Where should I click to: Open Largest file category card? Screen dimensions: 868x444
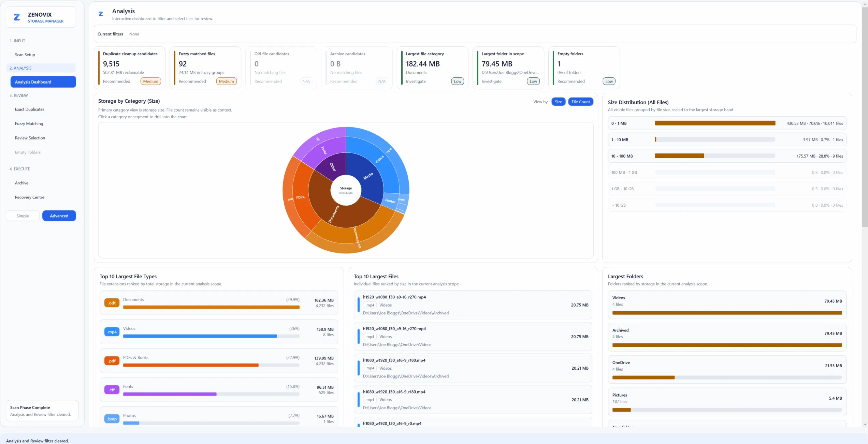(433, 68)
